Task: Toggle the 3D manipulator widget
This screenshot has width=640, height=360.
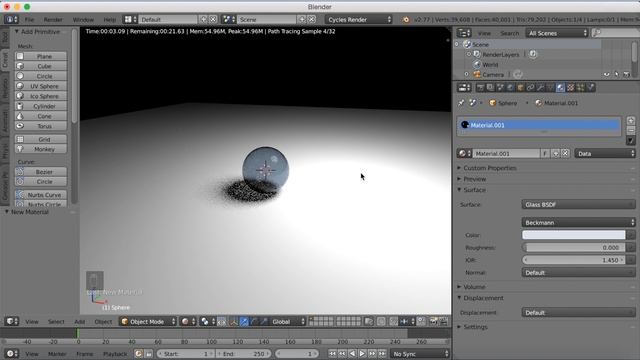Action: (233, 322)
